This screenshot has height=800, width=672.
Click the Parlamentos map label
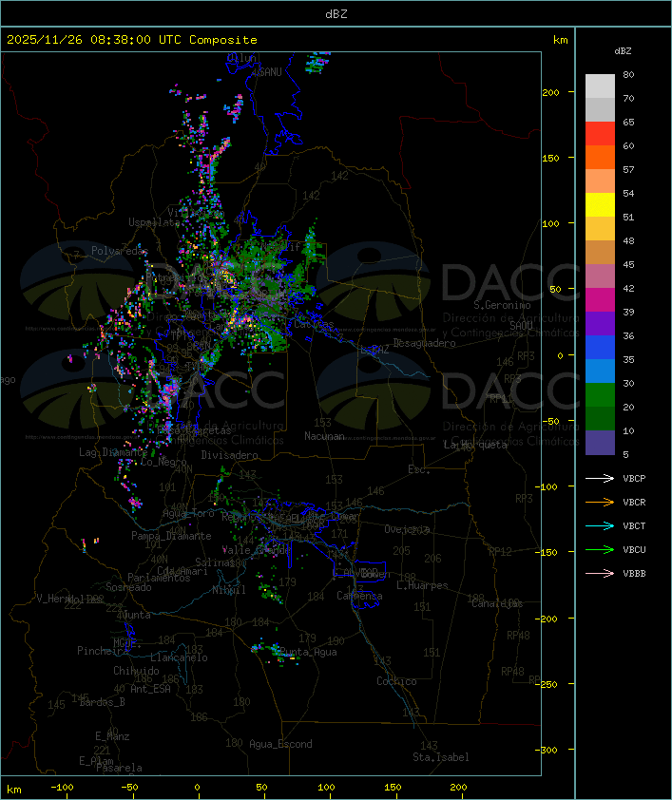159,578
